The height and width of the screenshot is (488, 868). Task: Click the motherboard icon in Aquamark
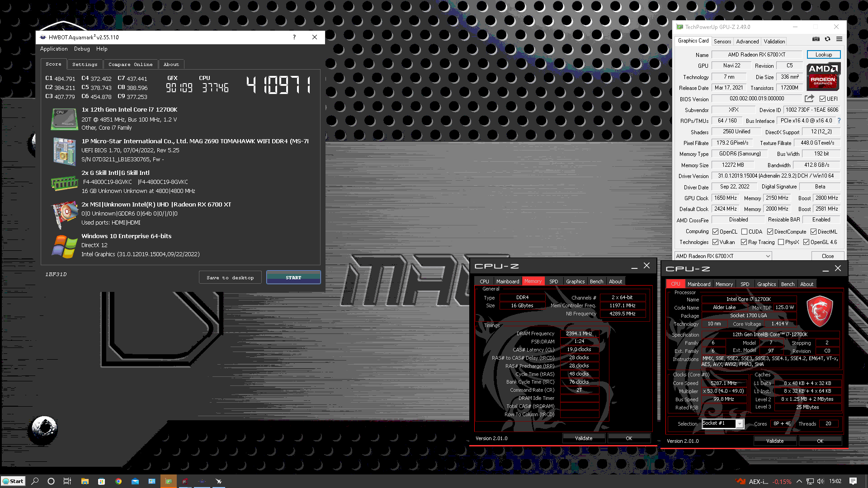(x=64, y=151)
